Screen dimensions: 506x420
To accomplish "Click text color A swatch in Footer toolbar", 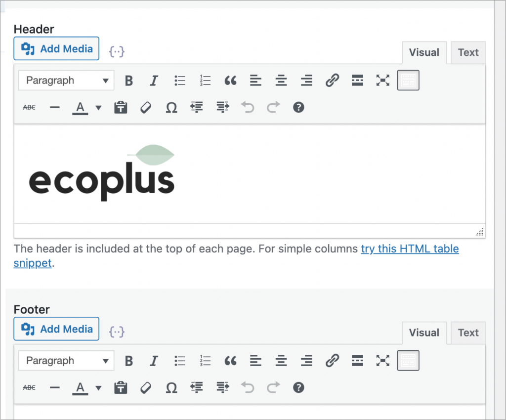I will pyautogui.click(x=80, y=388).
